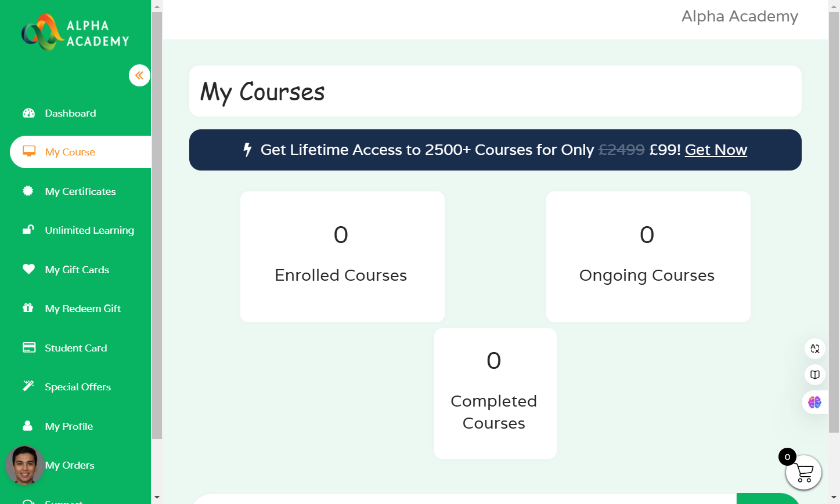
Task: Click the translate floating icon
Action: [815, 349]
